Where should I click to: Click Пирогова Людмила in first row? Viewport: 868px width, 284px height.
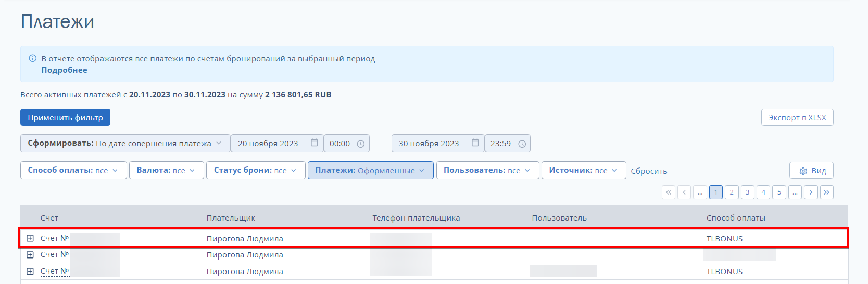(245, 239)
